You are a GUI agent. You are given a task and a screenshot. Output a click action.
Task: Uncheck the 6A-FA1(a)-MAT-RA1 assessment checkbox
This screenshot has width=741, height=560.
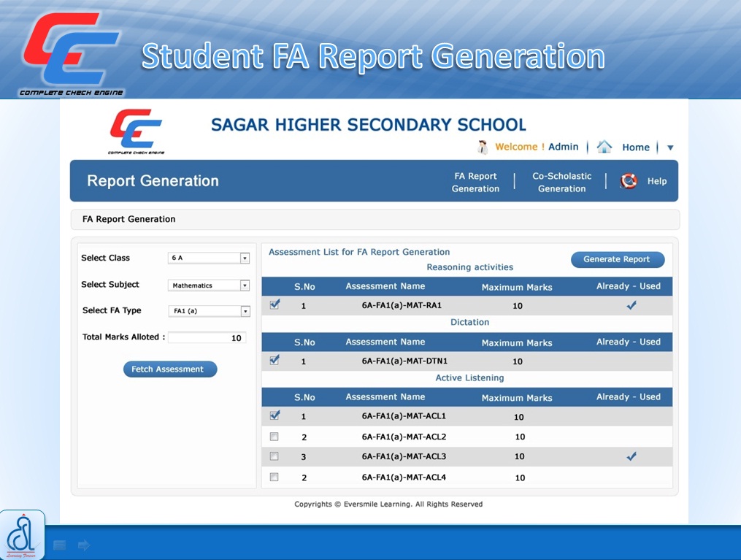click(x=274, y=304)
